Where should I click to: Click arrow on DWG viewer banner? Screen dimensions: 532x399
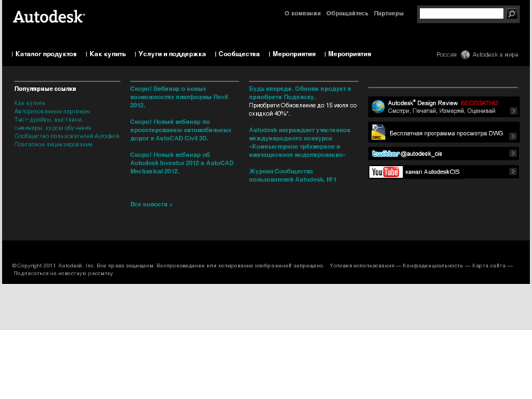[513, 136]
